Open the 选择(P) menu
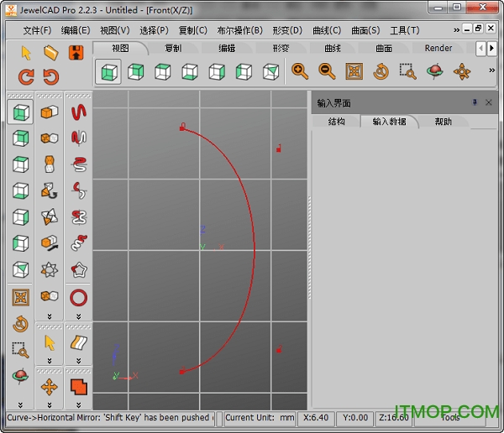Image resolution: width=504 pixels, height=433 pixels. coord(154,30)
